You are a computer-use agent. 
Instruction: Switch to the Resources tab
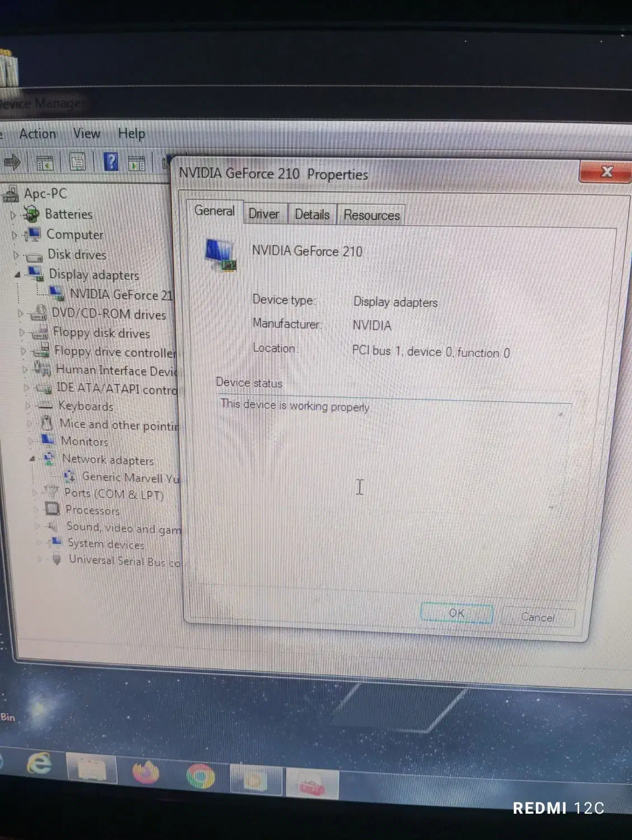click(x=372, y=216)
